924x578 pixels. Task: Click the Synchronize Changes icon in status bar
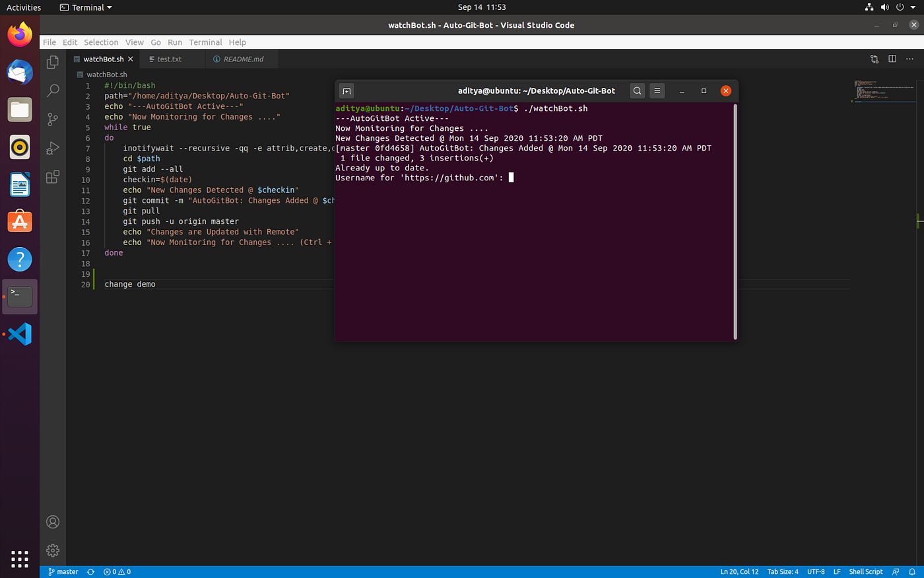click(90, 572)
